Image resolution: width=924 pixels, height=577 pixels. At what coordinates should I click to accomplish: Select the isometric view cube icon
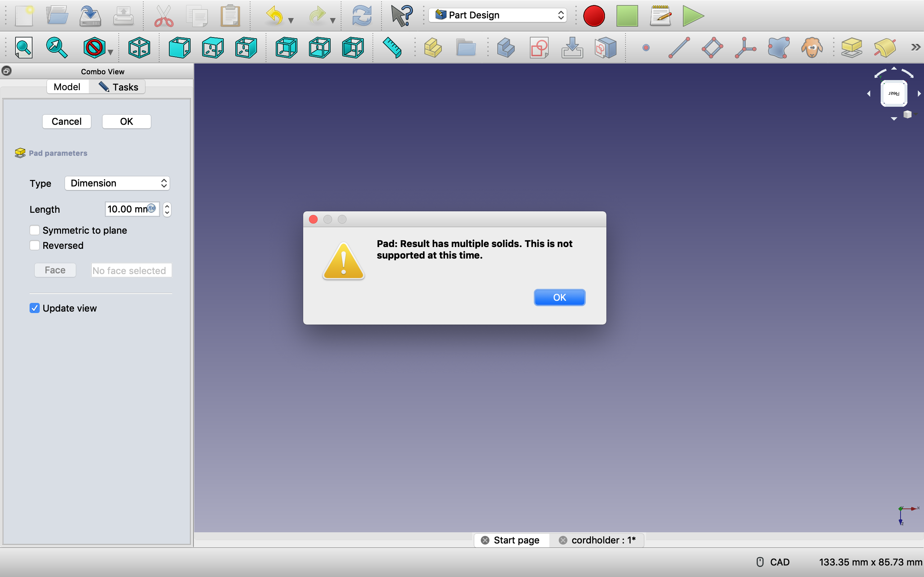click(139, 48)
